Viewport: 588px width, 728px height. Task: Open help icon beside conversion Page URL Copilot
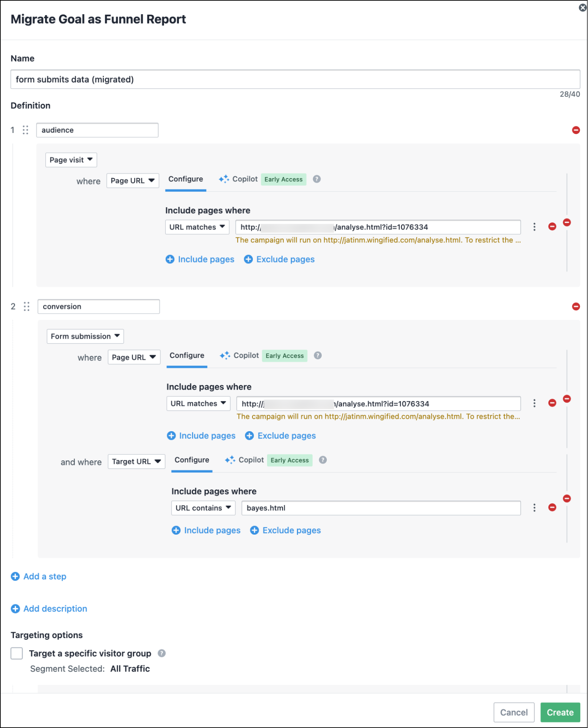[318, 355]
